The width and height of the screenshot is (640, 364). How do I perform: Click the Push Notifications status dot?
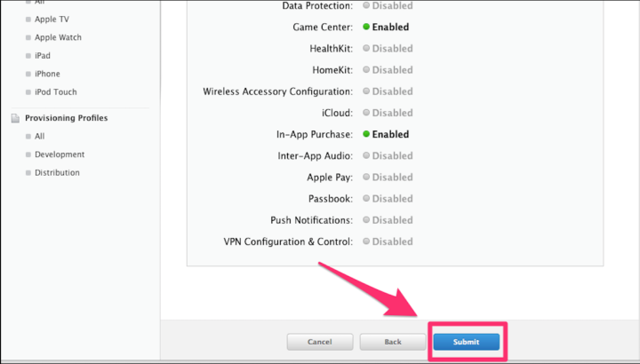[x=366, y=219]
